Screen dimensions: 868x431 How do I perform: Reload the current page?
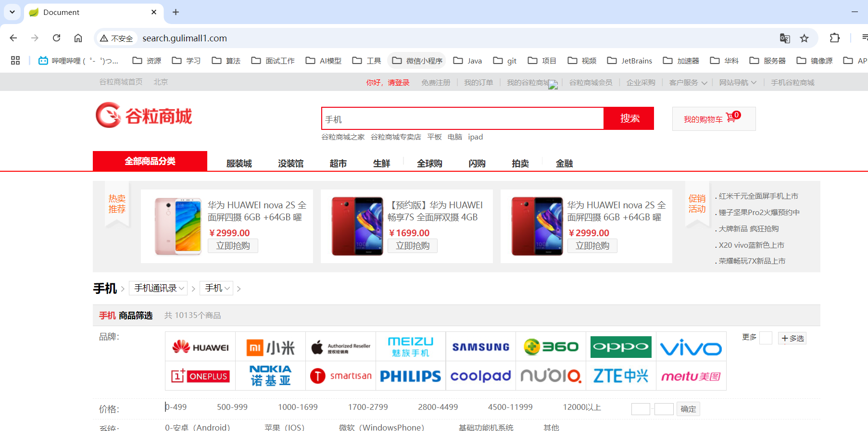click(56, 38)
